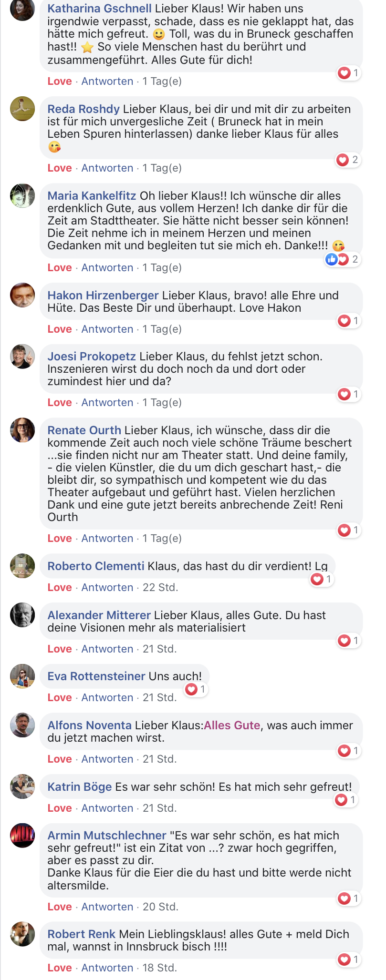View reactions on Reda Roshdy's comment
The height and width of the screenshot is (980, 386).
click(348, 160)
